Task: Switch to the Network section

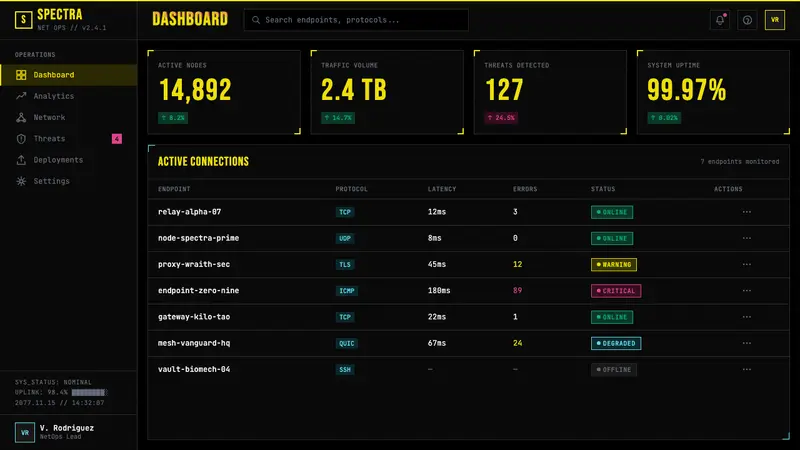Action: 68,117
